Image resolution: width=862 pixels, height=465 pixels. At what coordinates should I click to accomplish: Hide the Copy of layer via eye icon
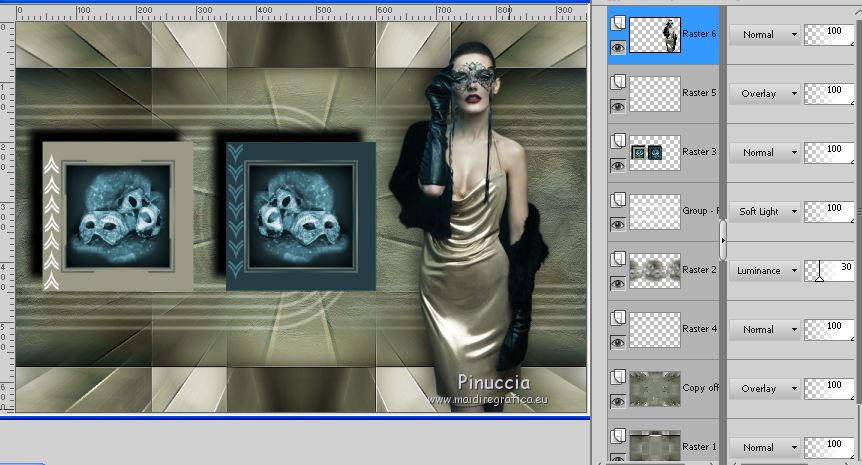(618, 401)
